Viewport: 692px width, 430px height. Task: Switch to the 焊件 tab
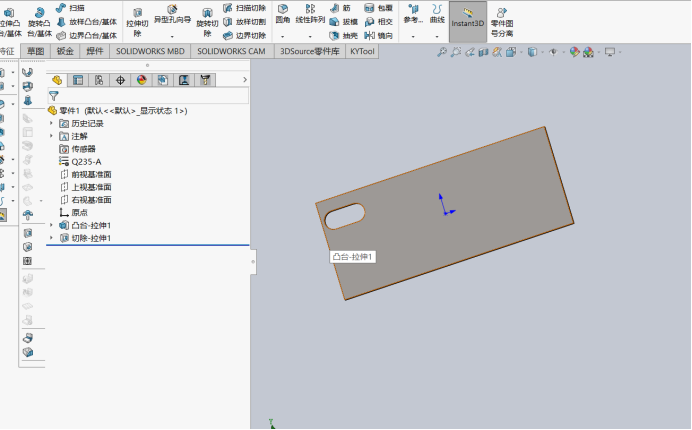pos(94,51)
